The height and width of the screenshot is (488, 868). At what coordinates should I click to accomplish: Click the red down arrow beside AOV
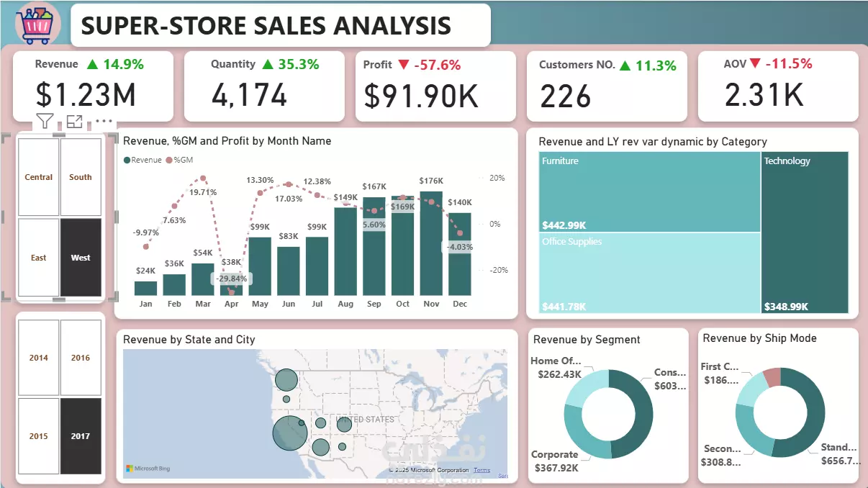click(x=755, y=63)
